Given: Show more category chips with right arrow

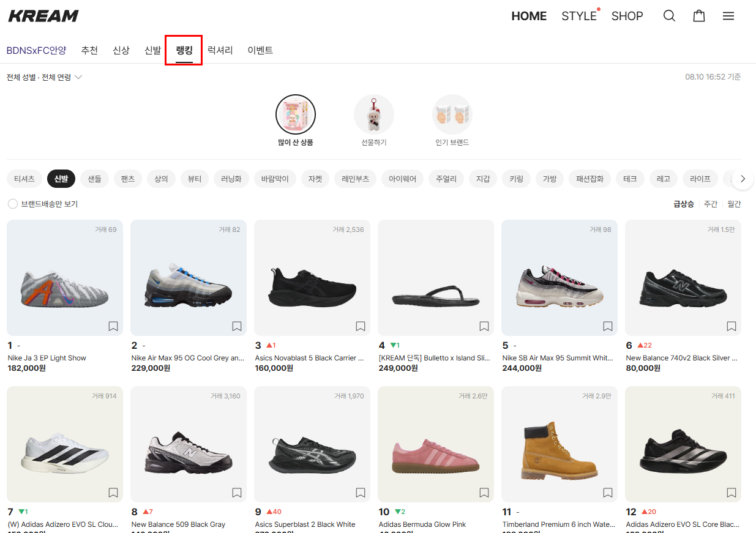Looking at the screenshot, I should 743,179.
